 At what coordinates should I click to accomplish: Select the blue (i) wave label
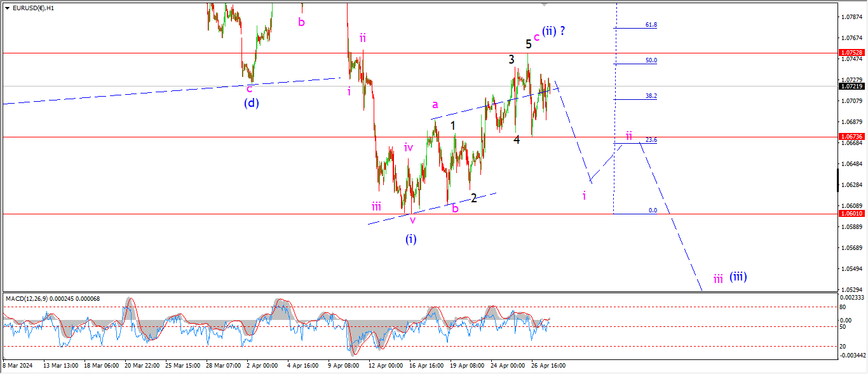coord(411,239)
